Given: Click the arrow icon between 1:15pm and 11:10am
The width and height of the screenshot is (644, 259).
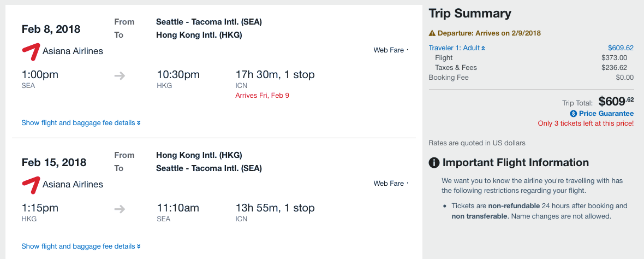Looking at the screenshot, I should tap(120, 209).
